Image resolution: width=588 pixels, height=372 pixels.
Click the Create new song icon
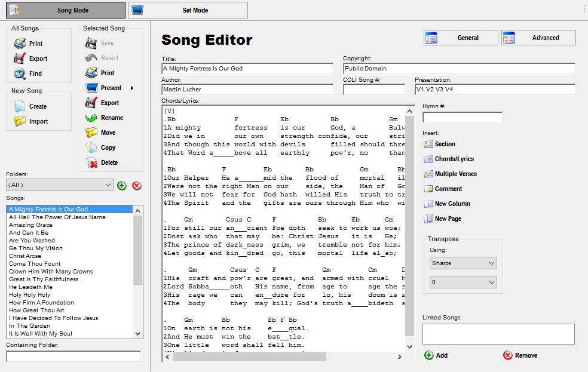20,106
